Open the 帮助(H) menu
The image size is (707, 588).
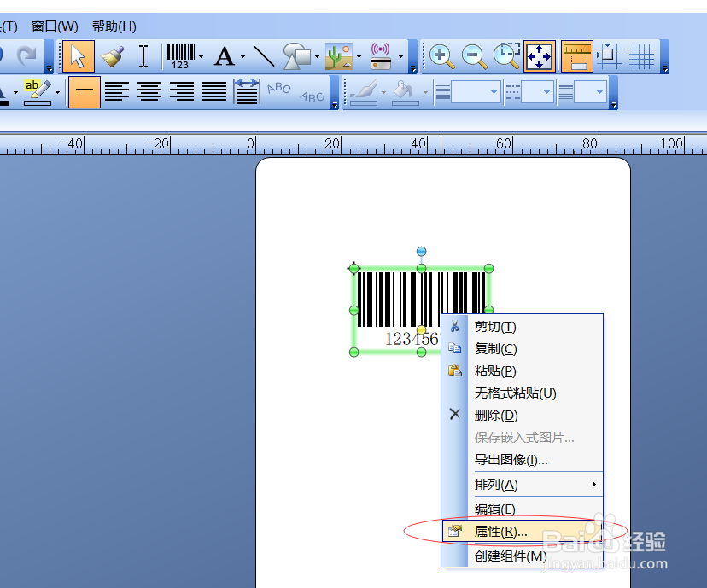click(x=114, y=26)
